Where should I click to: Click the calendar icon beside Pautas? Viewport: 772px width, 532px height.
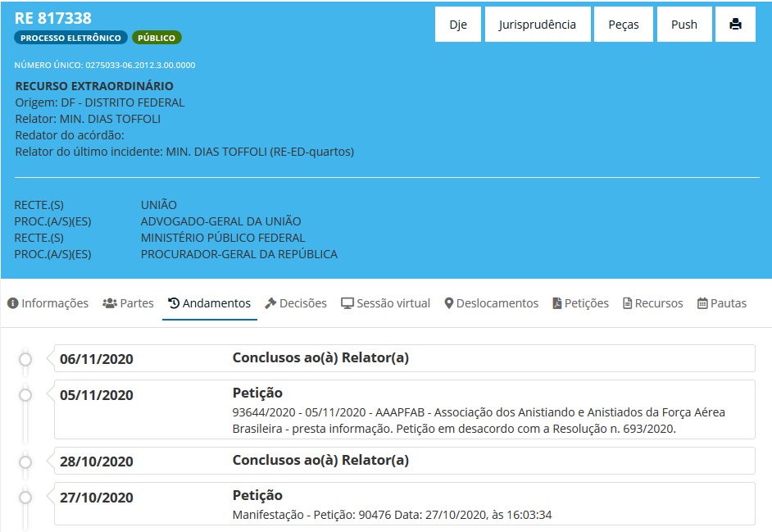point(702,303)
